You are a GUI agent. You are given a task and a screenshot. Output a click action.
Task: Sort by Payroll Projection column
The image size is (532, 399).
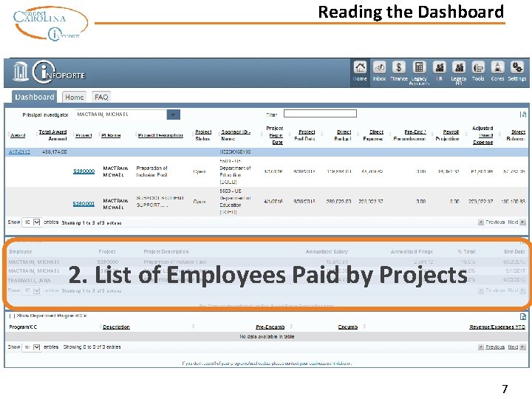point(447,135)
